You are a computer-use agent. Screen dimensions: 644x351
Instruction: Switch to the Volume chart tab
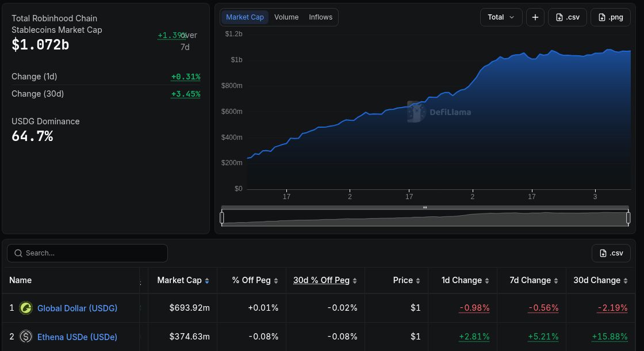point(286,17)
